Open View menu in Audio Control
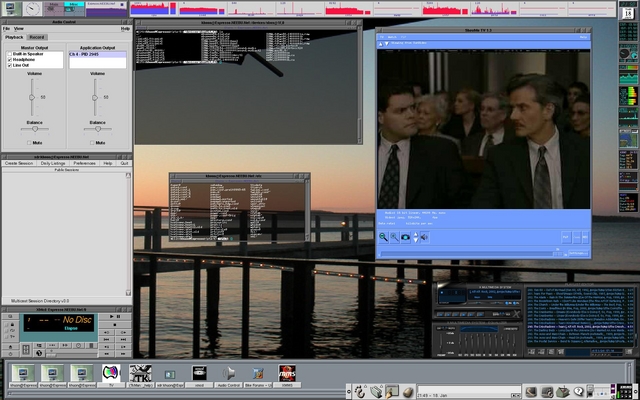Image resolution: width=640 pixels, height=400 pixels. pos(19,29)
